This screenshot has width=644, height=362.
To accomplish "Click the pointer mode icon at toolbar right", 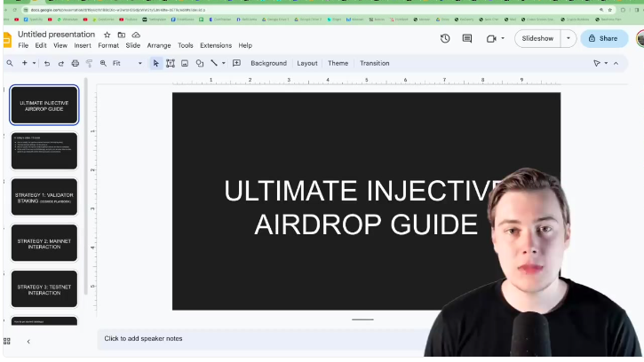I will tap(597, 63).
